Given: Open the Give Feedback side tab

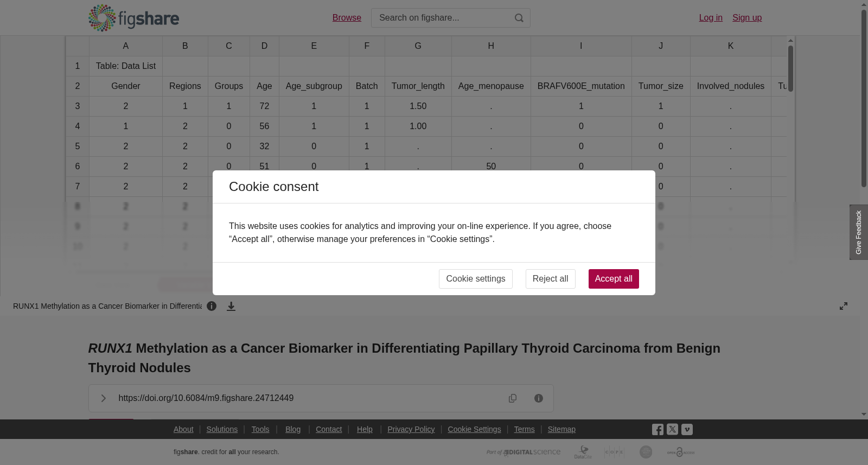Looking at the screenshot, I should coord(858,232).
